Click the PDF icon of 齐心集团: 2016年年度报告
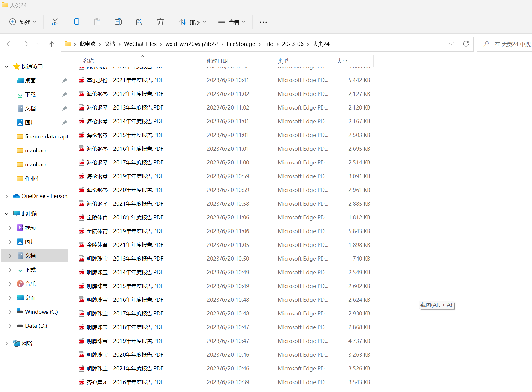This screenshot has height=392, width=532. click(x=81, y=382)
